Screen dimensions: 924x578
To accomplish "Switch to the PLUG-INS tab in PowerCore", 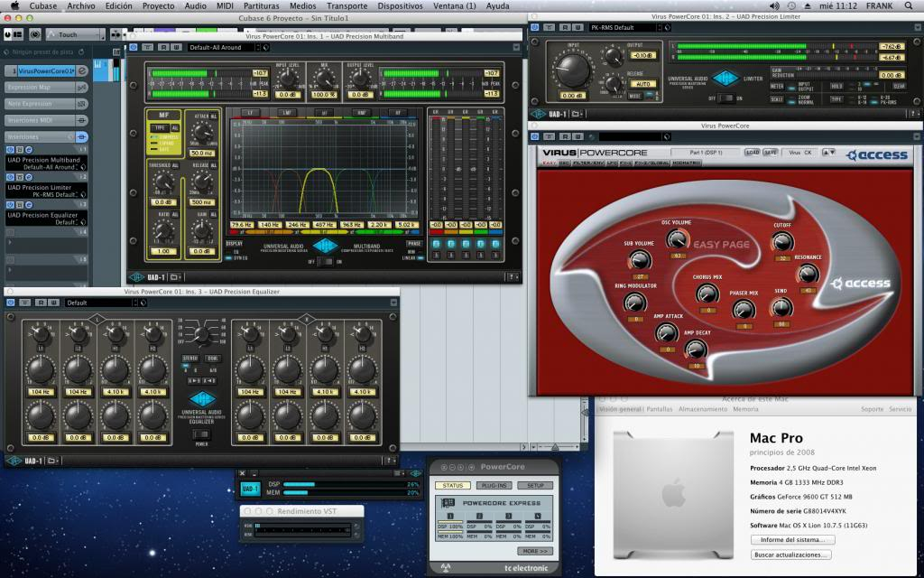I will 493,485.
